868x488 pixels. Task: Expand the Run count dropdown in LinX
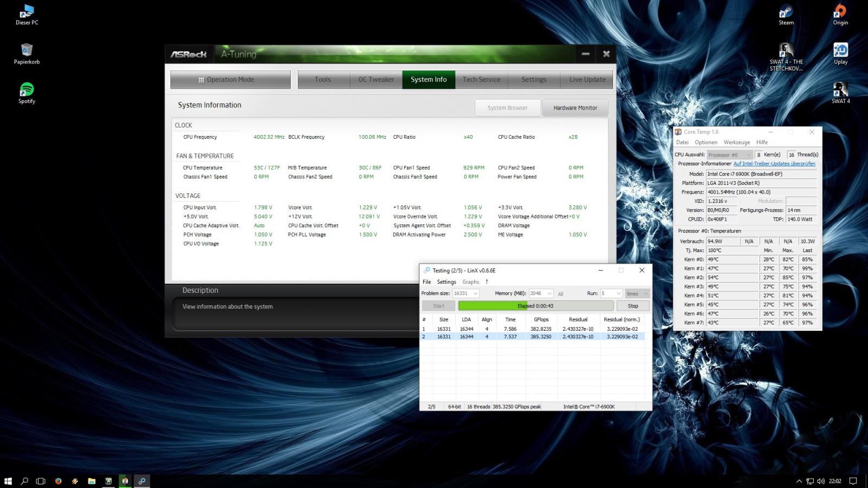coord(618,293)
